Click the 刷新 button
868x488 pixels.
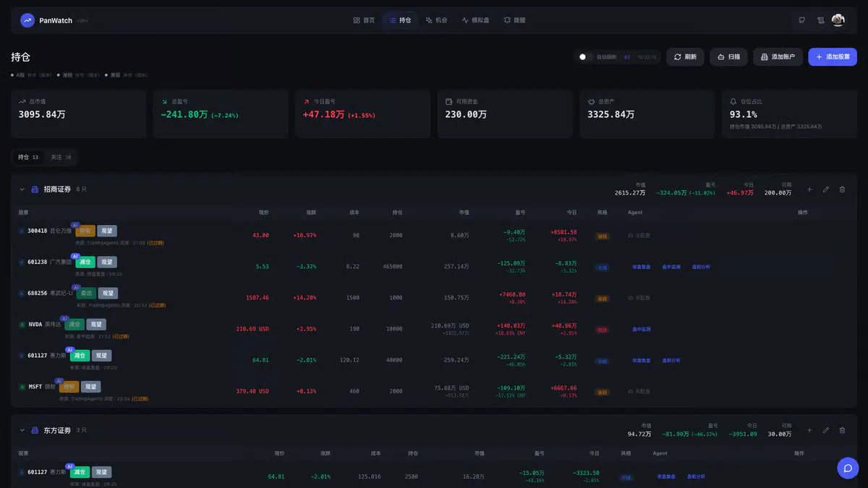pos(685,57)
